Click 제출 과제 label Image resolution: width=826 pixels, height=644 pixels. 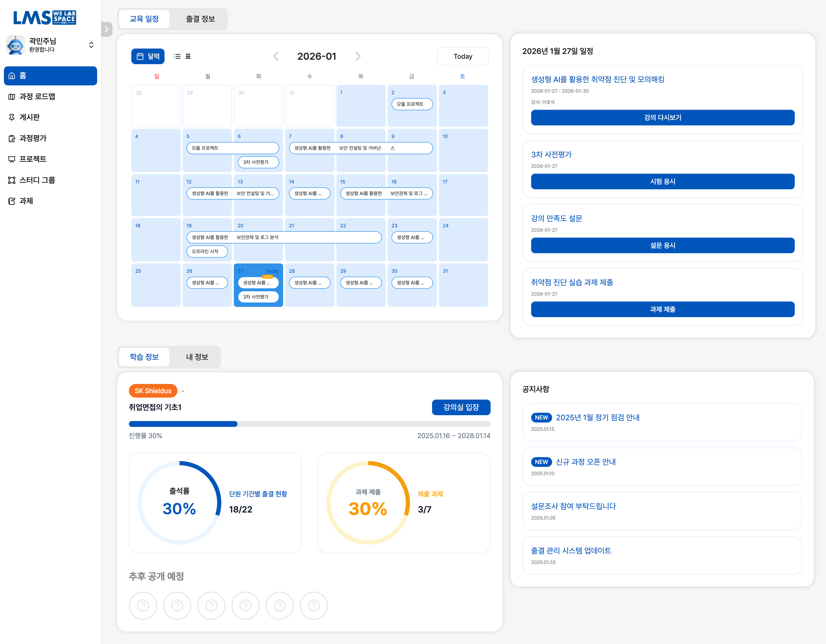tap(430, 494)
